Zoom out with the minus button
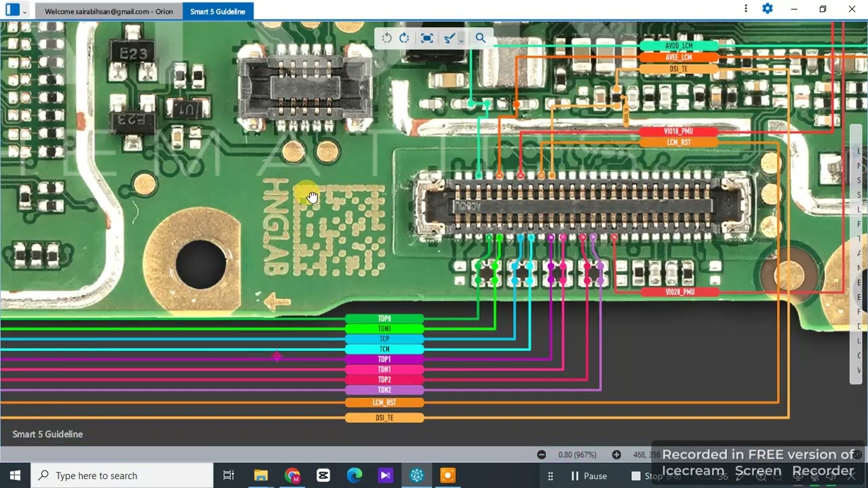This screenshot has height=488, width=868. (541, 455)
